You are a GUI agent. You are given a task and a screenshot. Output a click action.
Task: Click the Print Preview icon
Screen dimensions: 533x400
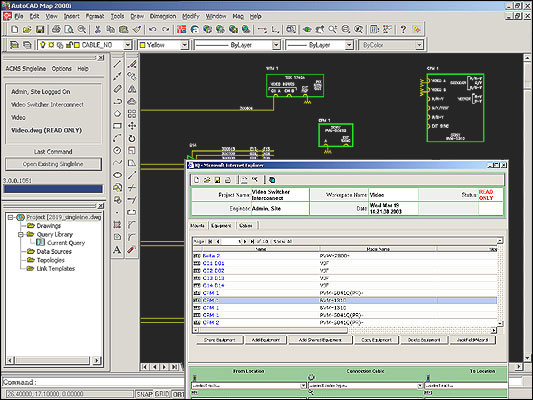69,30
